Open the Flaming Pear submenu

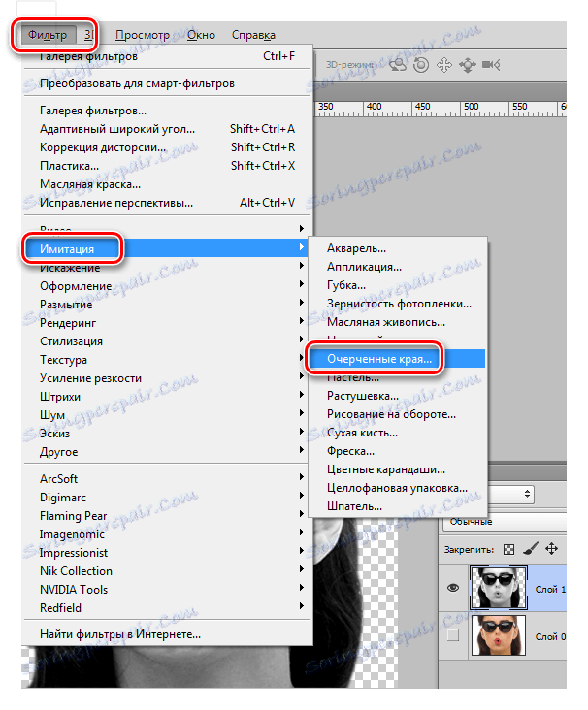click(x=167, y=516)
